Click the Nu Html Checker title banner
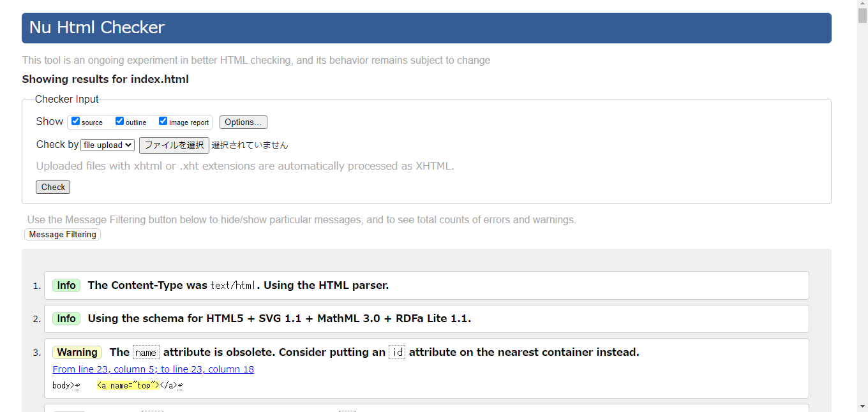This screenshot has width=868, height=412. pyautogui.click(x=96, y=27)
